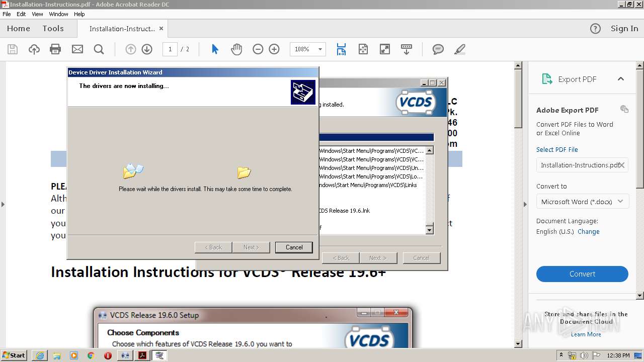Screen dimensions: 644x362
Task: Open the Find text search tool
Action: 99,49
